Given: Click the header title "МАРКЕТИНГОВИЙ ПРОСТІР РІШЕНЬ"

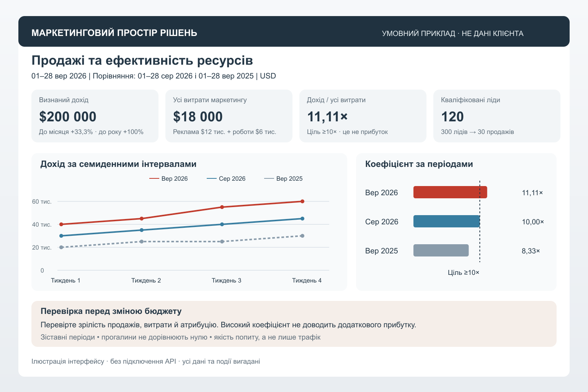Looking at the screenshot, I should coord(114,33).
